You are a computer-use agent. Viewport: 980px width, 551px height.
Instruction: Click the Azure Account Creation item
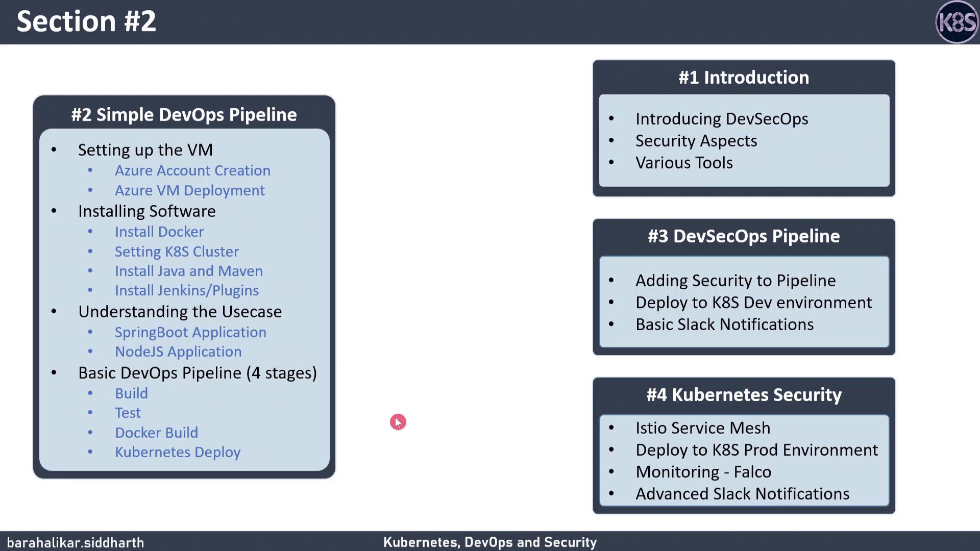(192, 170)
